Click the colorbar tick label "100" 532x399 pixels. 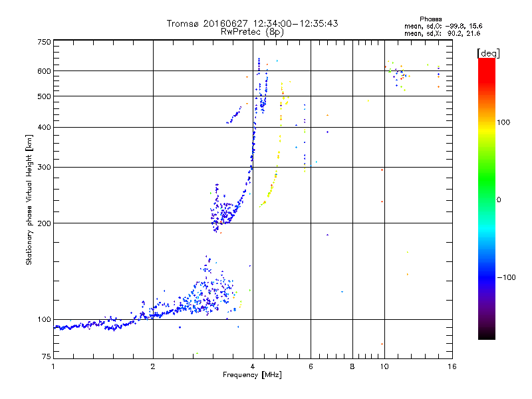pos(503,122)
